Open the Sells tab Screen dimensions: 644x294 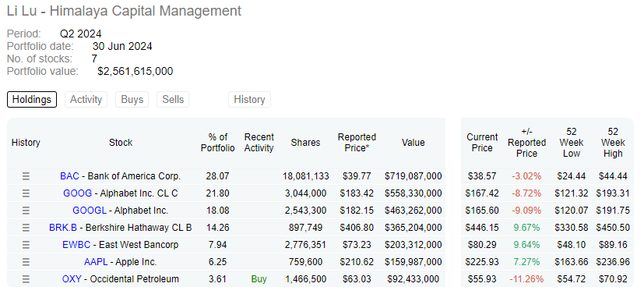click(173, 100)
